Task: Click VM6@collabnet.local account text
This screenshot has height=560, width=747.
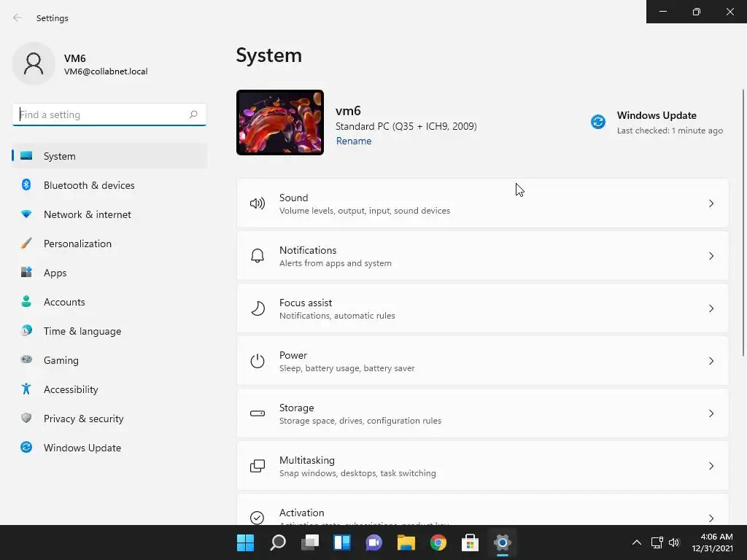Action: click(106, 71)
